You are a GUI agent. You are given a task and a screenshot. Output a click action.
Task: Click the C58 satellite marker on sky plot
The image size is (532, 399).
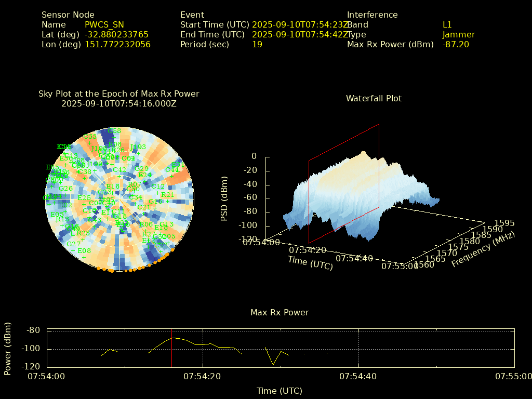pos(114,137)
